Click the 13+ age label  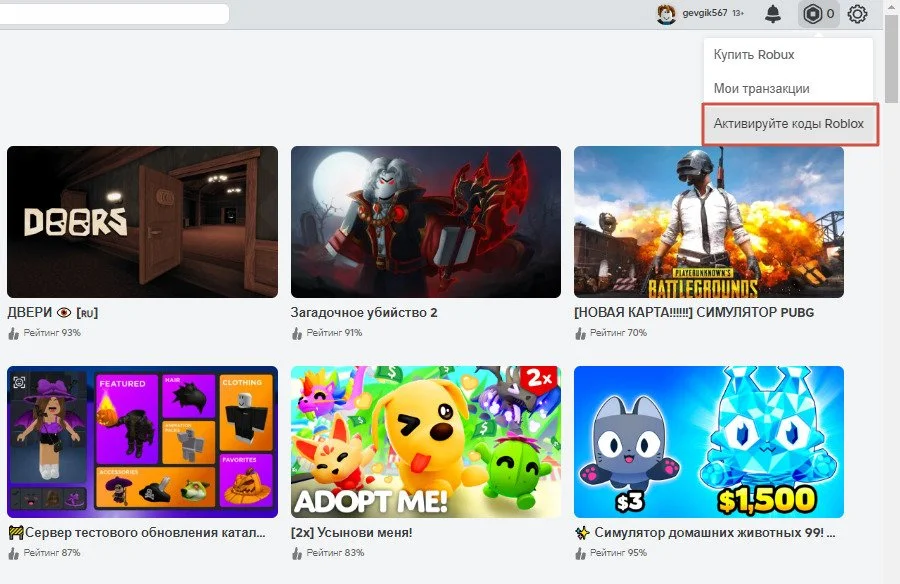click(x=738, y=13)
